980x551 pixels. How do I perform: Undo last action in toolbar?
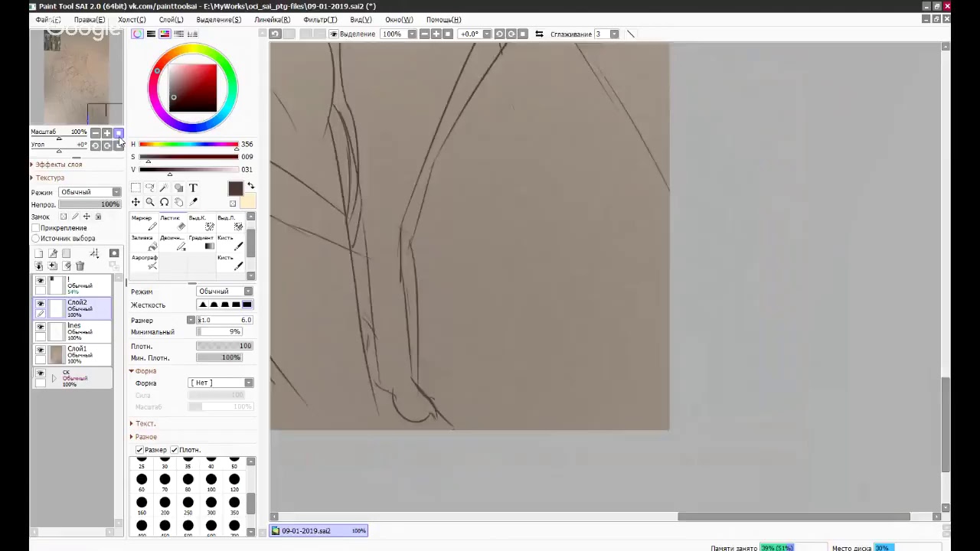coord(275,34)
